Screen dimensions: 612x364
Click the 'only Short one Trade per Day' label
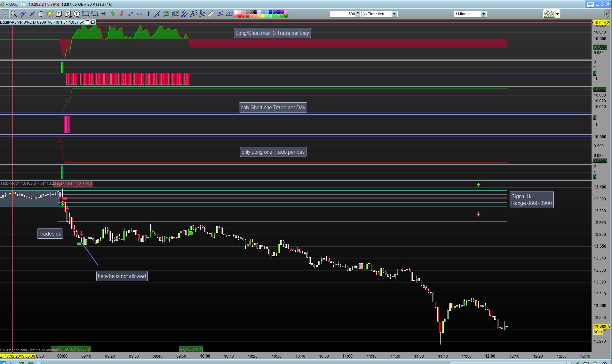pos(273,107)
